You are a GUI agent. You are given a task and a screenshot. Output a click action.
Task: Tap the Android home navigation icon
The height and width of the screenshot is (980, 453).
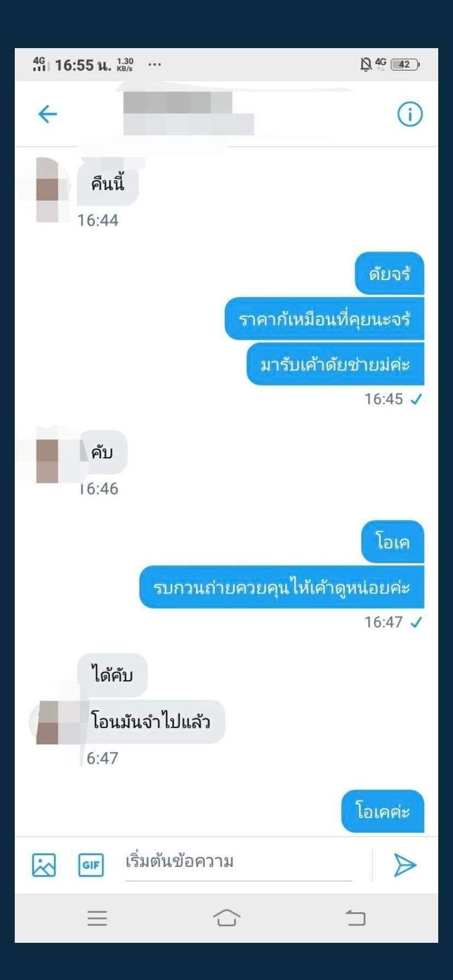pos(226,918)
